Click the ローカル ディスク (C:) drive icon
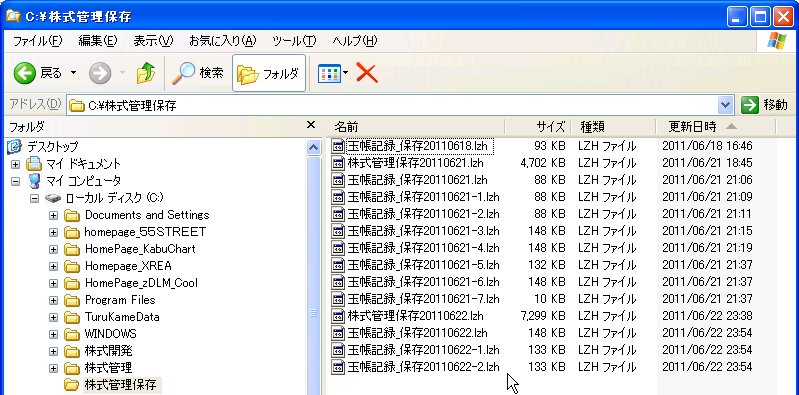This screenshot has width=799, height=395. 52,198
